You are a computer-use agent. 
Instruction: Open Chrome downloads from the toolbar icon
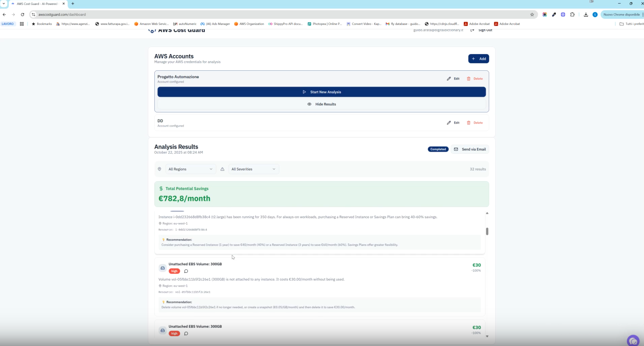586,15
